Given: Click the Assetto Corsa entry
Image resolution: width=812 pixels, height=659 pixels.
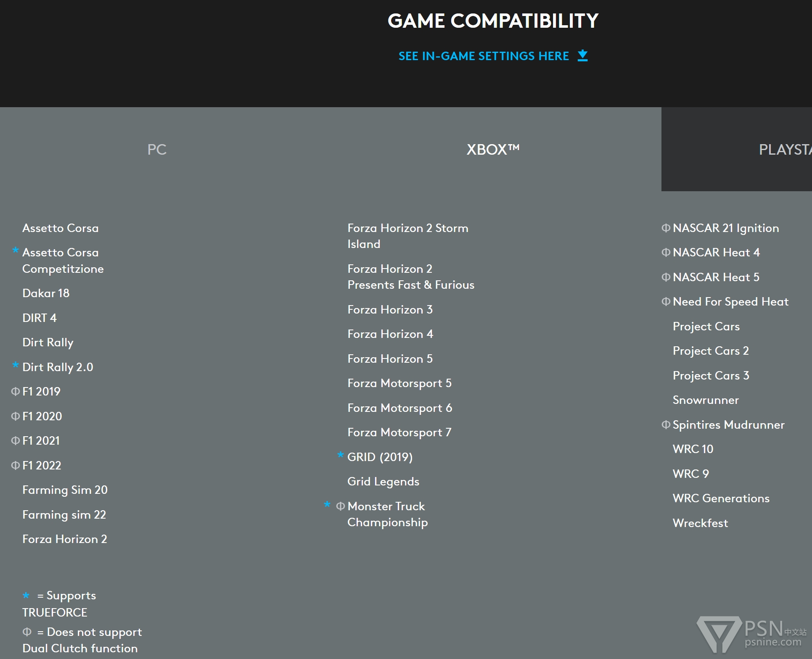Looking at the screenshot, I should [60, 228].
